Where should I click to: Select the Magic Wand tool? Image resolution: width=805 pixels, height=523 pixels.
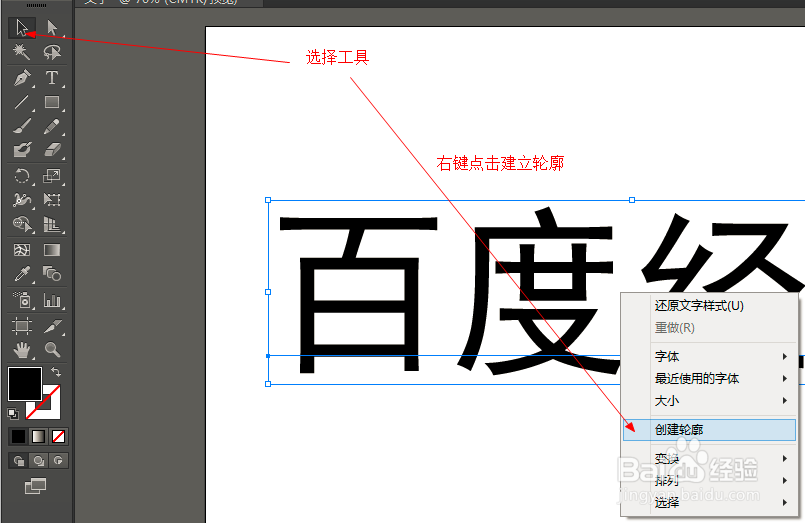(x=22, y=52)
